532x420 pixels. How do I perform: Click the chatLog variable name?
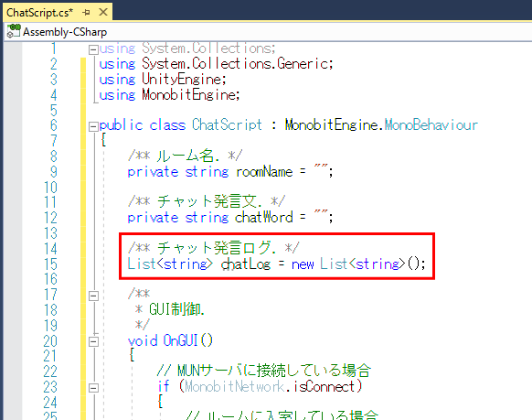click(x=246, y=264)
